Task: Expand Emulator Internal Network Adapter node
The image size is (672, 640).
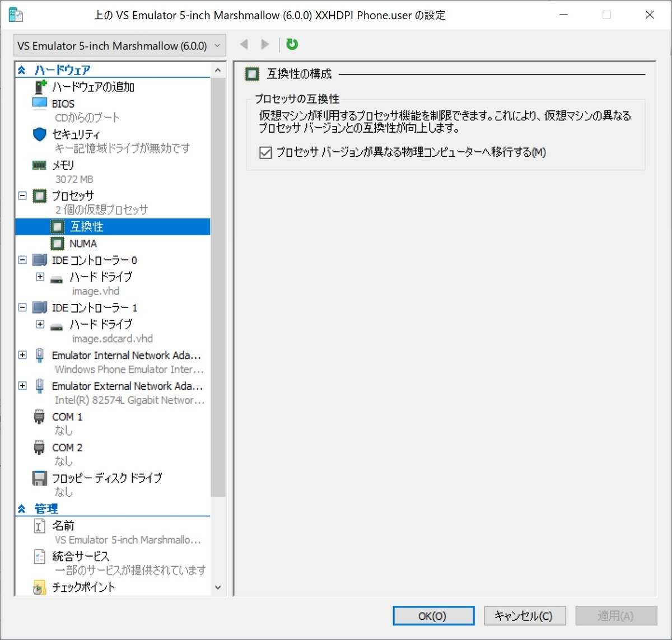Action: point(22,355)
